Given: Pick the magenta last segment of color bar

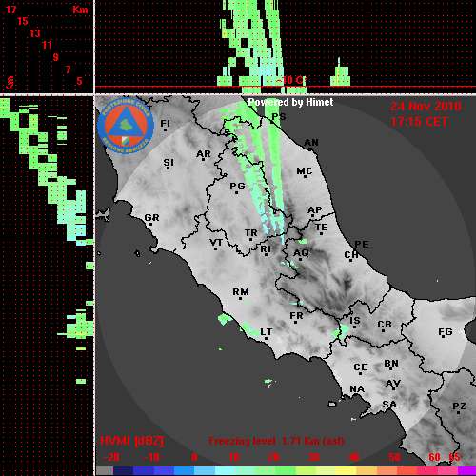Looking at the screenshot, I should click(467, 471).
